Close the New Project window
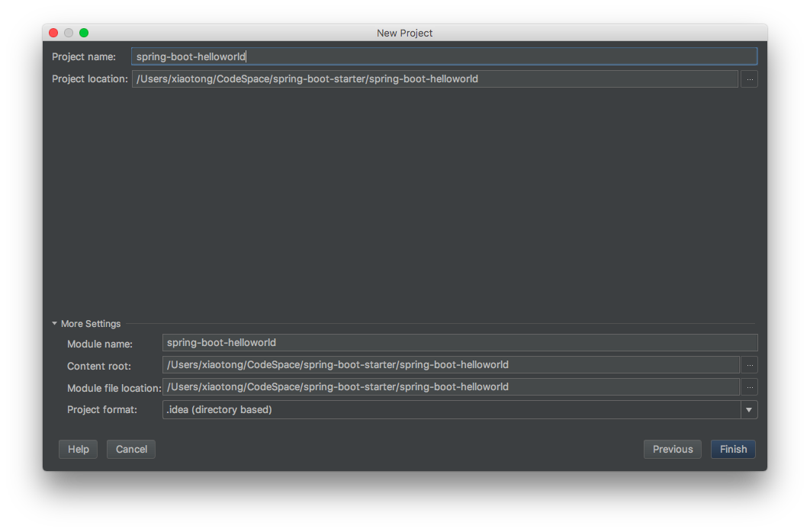 53,33
